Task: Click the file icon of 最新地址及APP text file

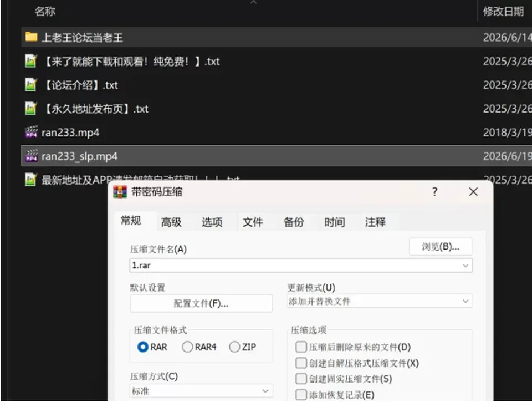Action: (x=31, y=180)
